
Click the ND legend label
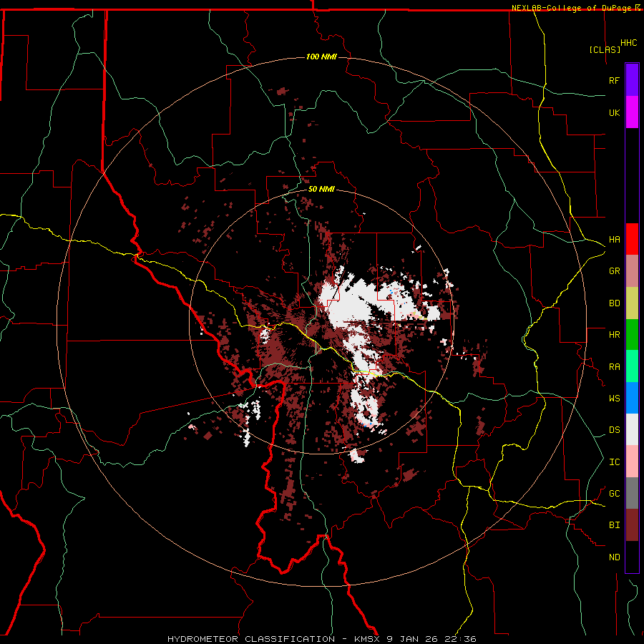coord(614,557)
